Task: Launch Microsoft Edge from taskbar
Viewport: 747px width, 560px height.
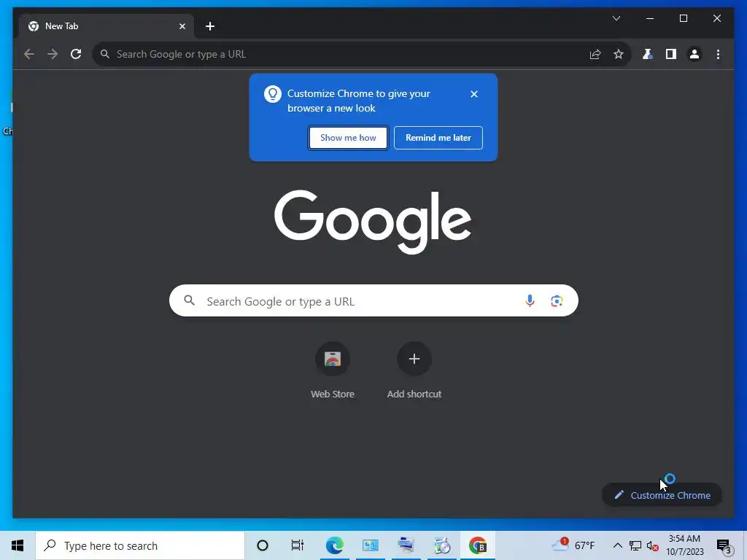Action: point(334,545)
